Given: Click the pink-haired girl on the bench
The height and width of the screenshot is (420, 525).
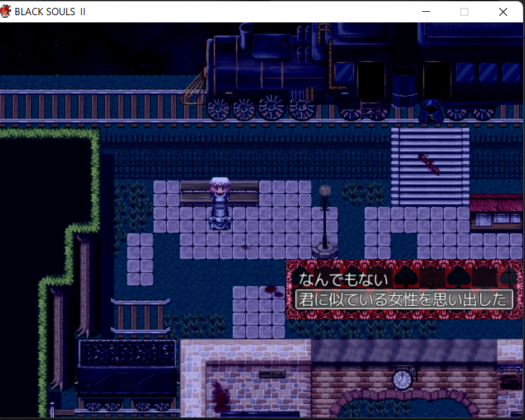Looking at the screenshot, I should 220,189.
